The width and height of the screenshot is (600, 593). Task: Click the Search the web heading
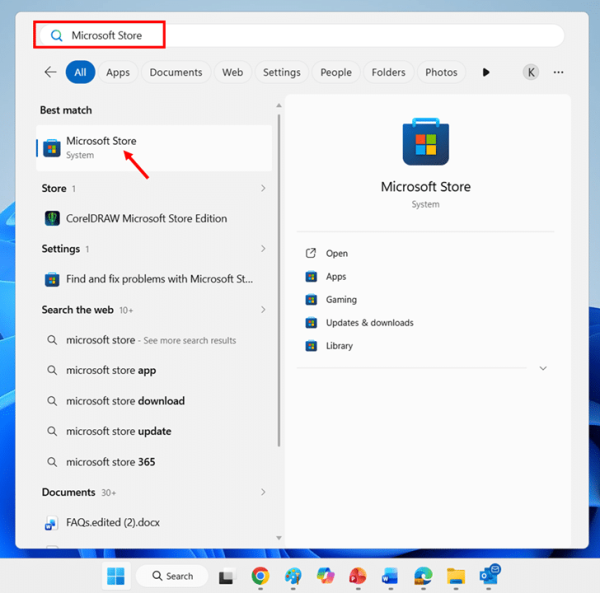78,310
